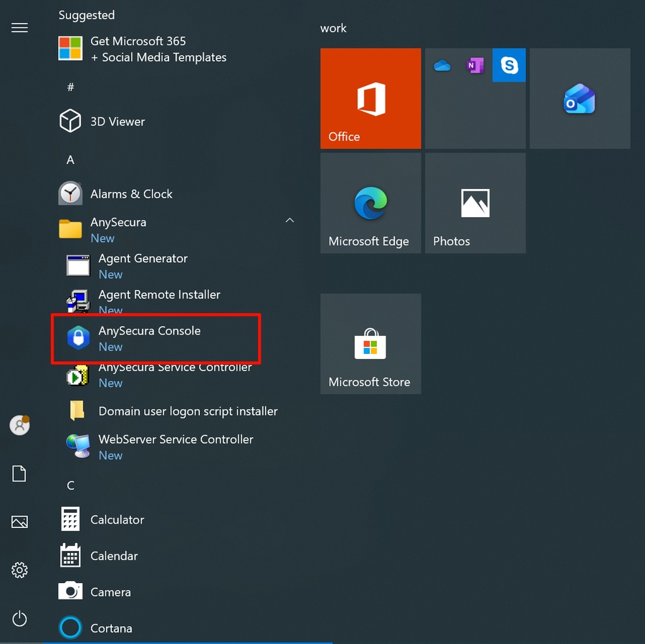Screen dimensions: 645x644
Task: Click the Skype icon in the tile group
Action: (x=509, y=66)
